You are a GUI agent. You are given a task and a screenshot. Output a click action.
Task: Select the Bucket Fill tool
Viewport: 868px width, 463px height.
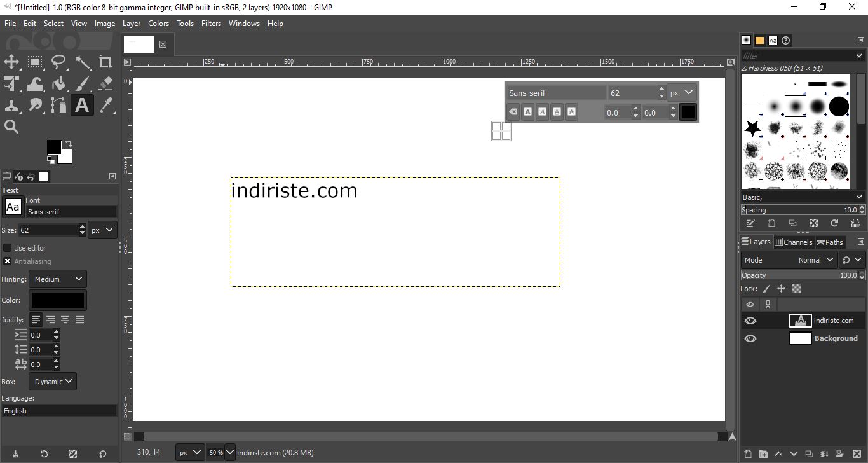(x=58, y=83)
